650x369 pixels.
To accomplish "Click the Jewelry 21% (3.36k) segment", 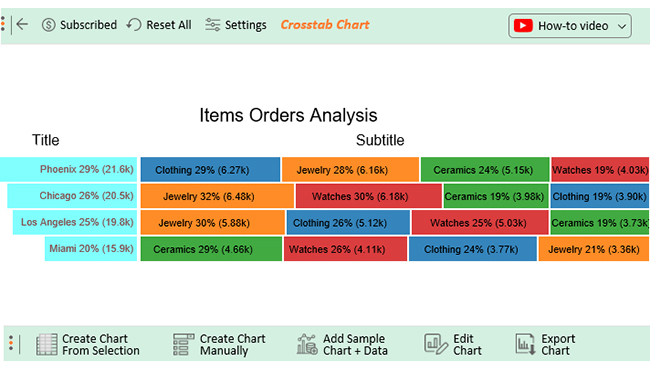I will (594, 249).
